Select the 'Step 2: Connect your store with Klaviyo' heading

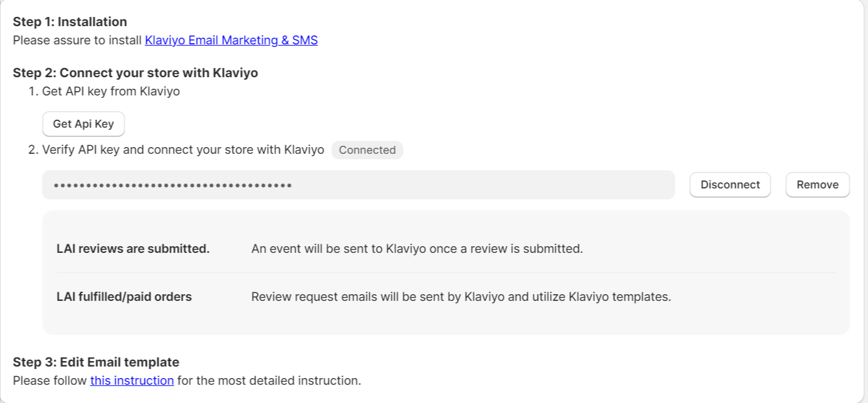pos(136,73)
